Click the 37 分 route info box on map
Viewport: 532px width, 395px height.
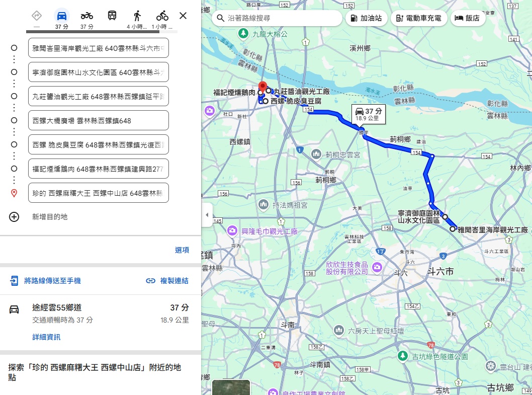click(368, 114)
